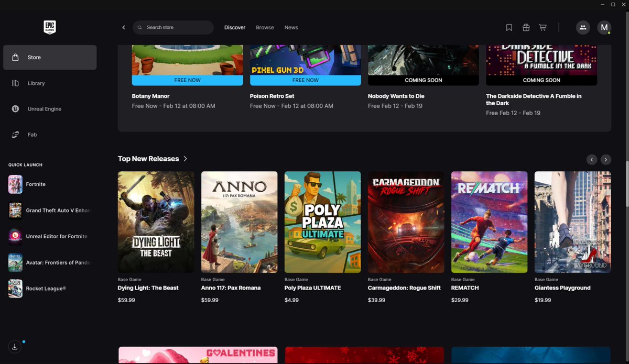This screenshot has width=629, height=364.
Task: Focus the Search store field
Action: (x=173, y=28)
